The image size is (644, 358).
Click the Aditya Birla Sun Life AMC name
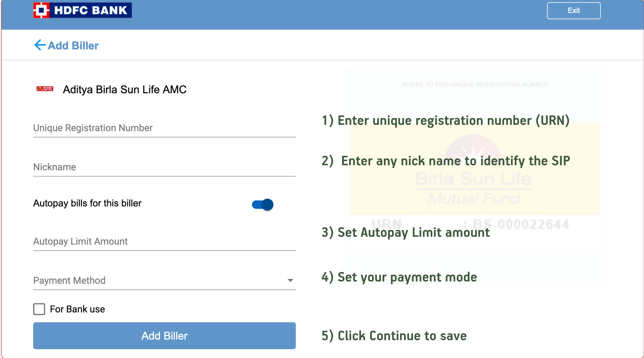[x=125, y=89]
